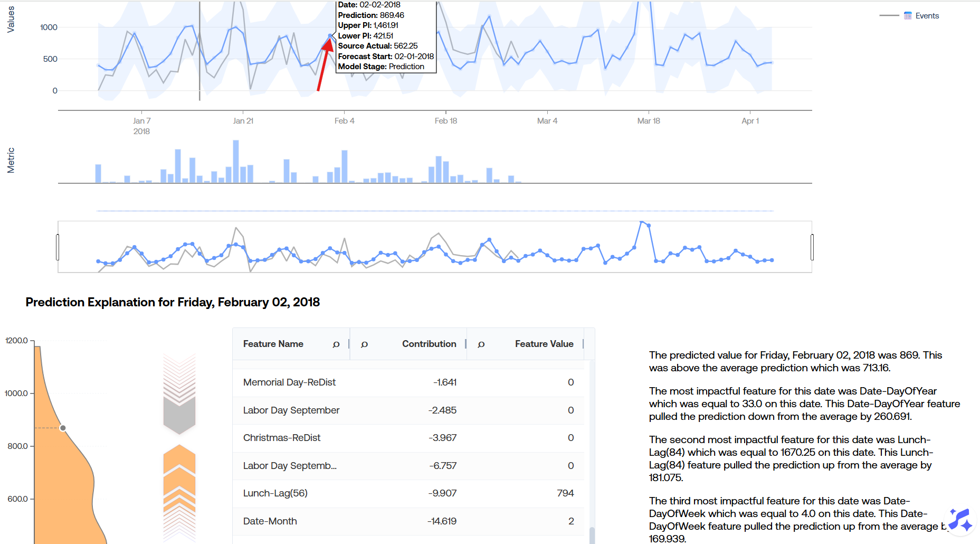The width and height of the screenshot is (980, 544).
Task: Toggle the Events legend label
Action: [927, 16]
